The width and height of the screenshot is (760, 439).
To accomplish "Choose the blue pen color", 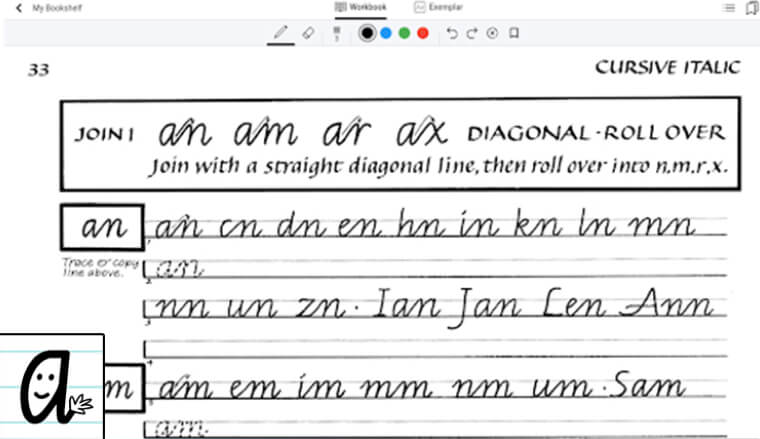I will [x=386, y=33].
